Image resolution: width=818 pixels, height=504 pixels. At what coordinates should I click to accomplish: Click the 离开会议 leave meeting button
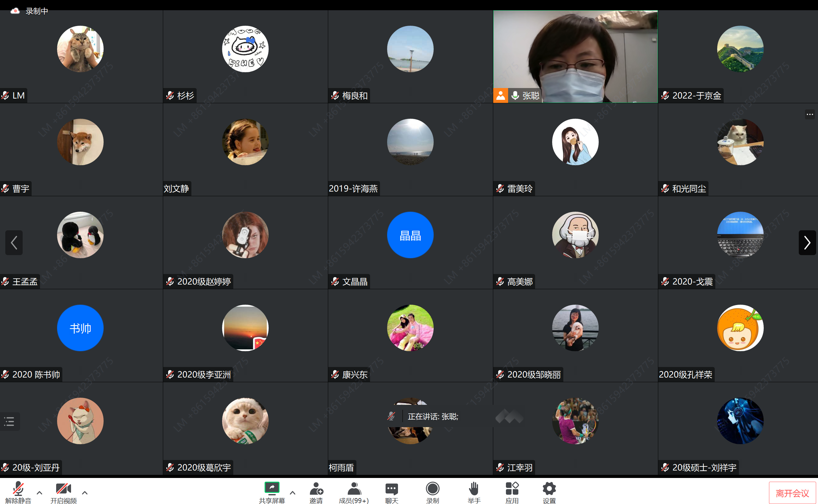pos(792,493)
